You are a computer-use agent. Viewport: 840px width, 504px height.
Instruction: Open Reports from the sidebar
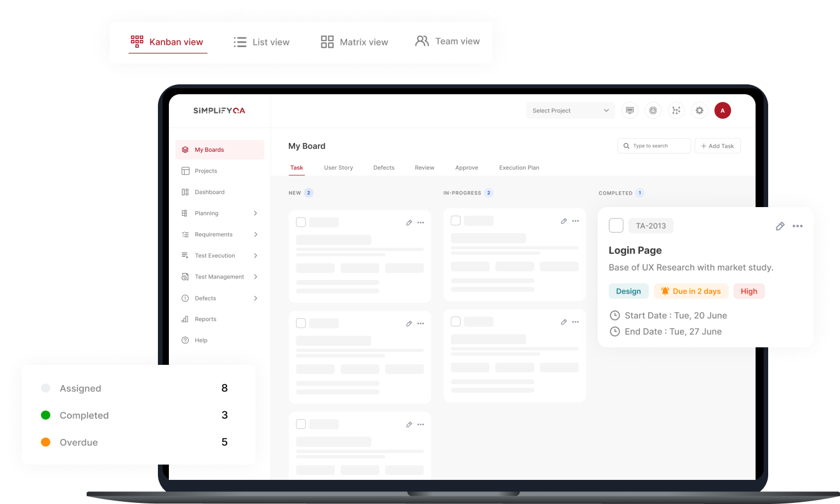205,319
